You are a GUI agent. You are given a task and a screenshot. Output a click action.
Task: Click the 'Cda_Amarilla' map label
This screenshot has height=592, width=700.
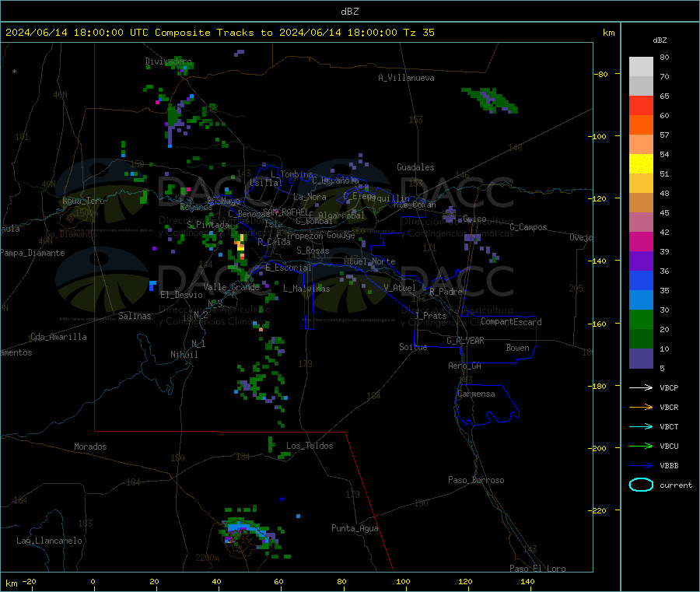coord(58,337)
